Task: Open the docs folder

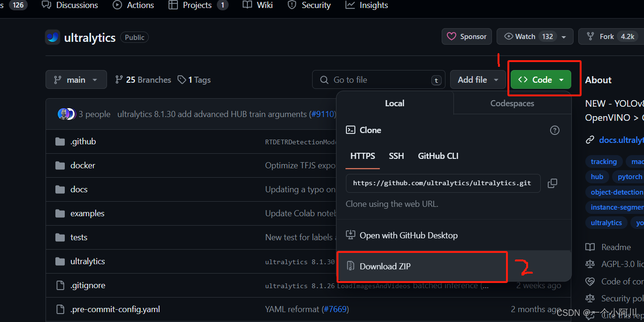Action: tap(79, 189)
